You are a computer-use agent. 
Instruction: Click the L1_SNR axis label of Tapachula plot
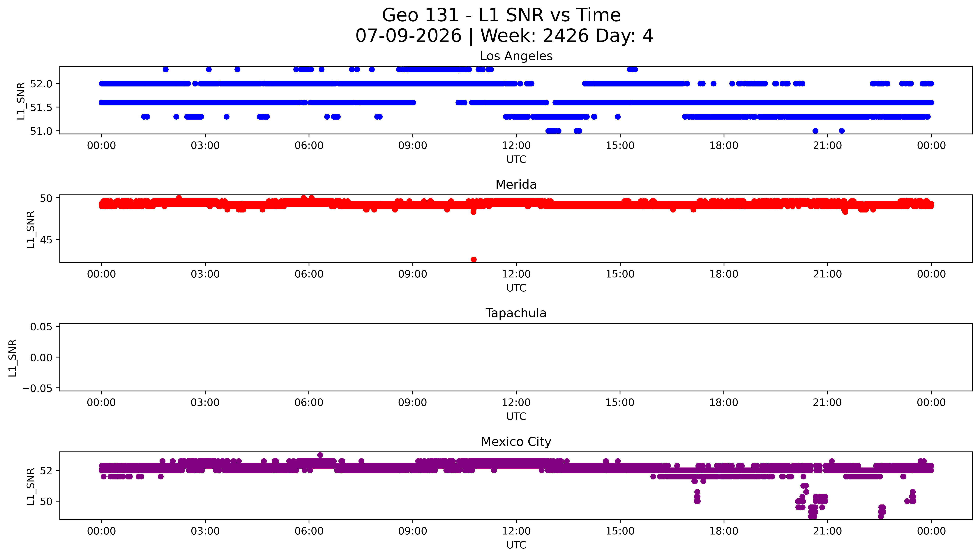13,358
